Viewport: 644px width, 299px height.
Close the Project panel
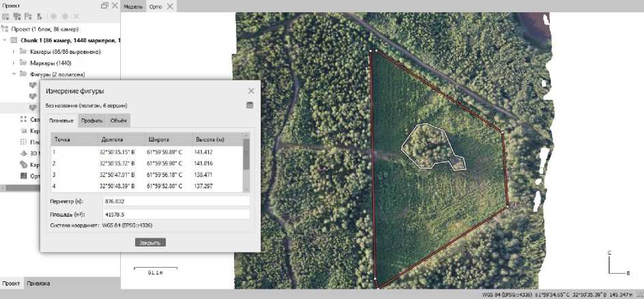pyautogui.click(x=115, y=5)
